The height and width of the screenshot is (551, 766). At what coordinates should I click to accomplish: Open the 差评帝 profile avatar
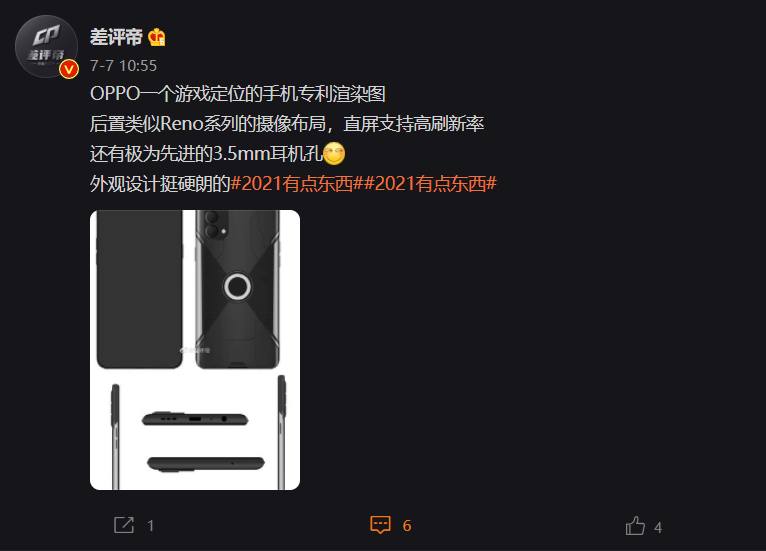click(x=46, y=46)
